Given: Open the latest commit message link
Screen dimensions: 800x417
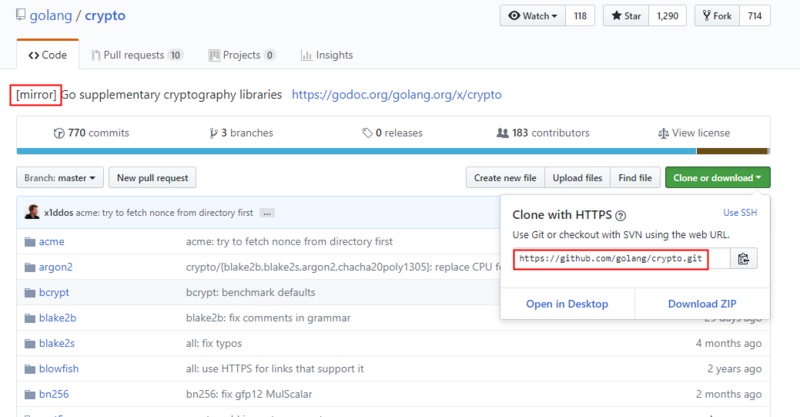Looking at the screenshot, I should pyautogui.click(x=164, y=213).
